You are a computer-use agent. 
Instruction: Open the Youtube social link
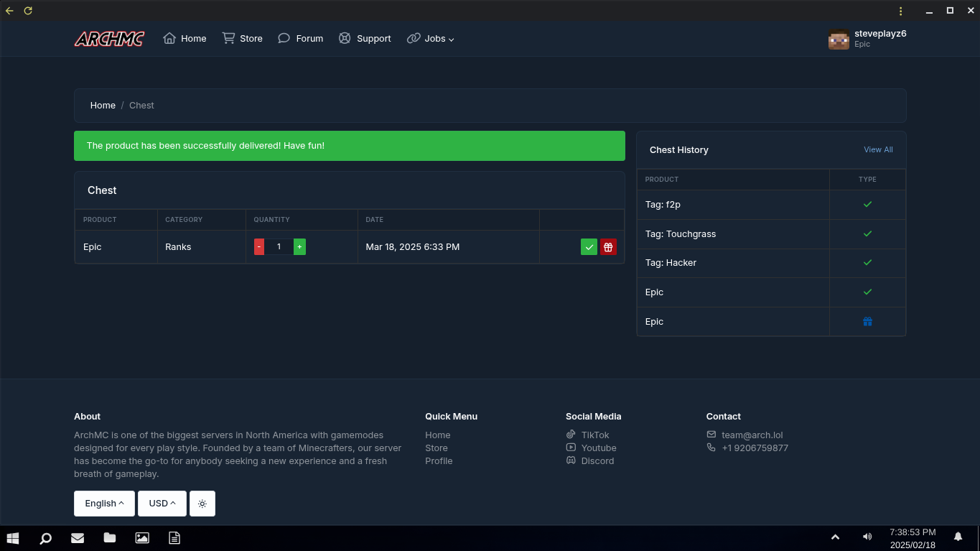click(591, 448)
